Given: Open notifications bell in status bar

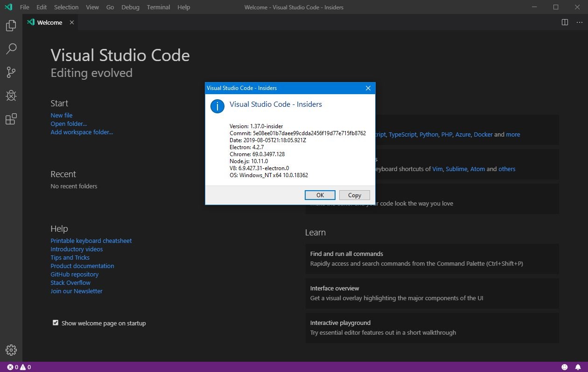Looking at the screenshot, I should [x=578, y=367].
